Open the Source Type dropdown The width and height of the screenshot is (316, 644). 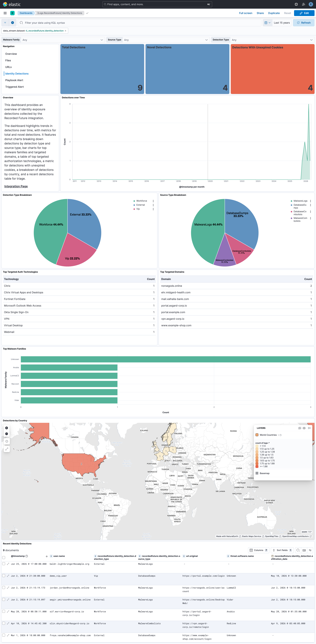pos(166,40)
